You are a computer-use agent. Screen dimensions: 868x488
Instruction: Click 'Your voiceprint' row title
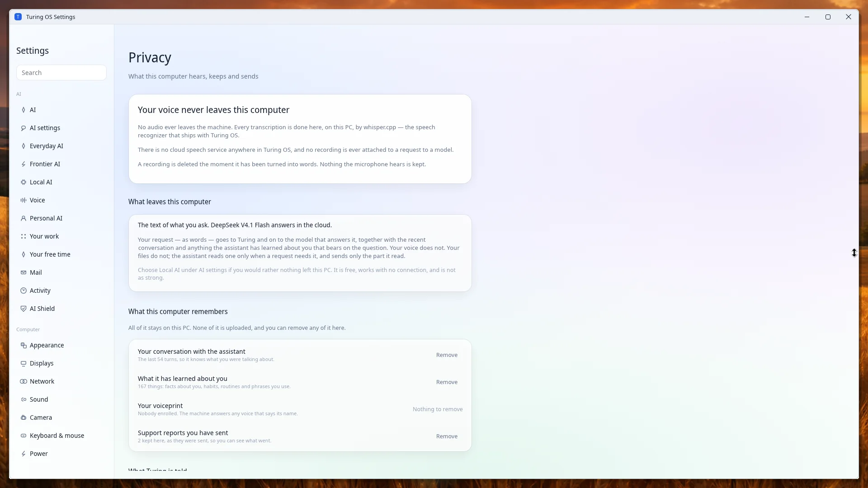(x=160, y=406)
